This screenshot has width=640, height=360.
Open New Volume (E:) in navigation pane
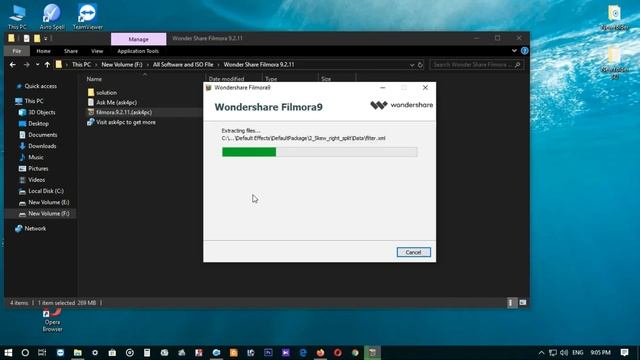[49, 202]
